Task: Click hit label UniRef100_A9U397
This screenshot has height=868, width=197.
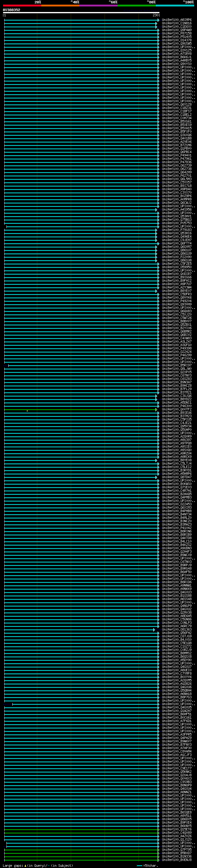Action: point(177,440)
